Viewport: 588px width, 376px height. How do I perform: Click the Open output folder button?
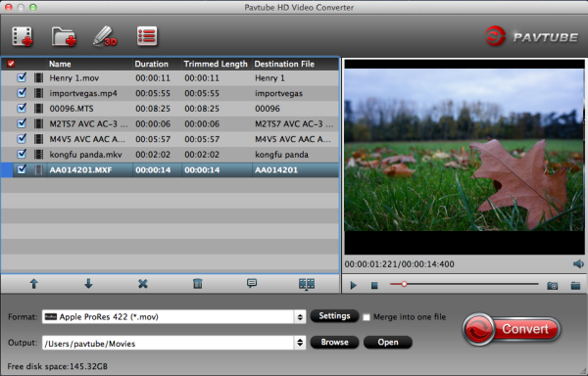tap(388, 343)
